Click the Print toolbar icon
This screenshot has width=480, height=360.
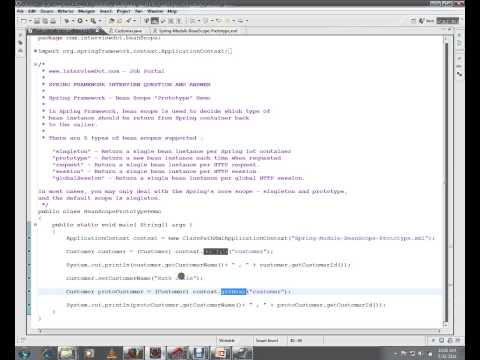tap(53, 21)
